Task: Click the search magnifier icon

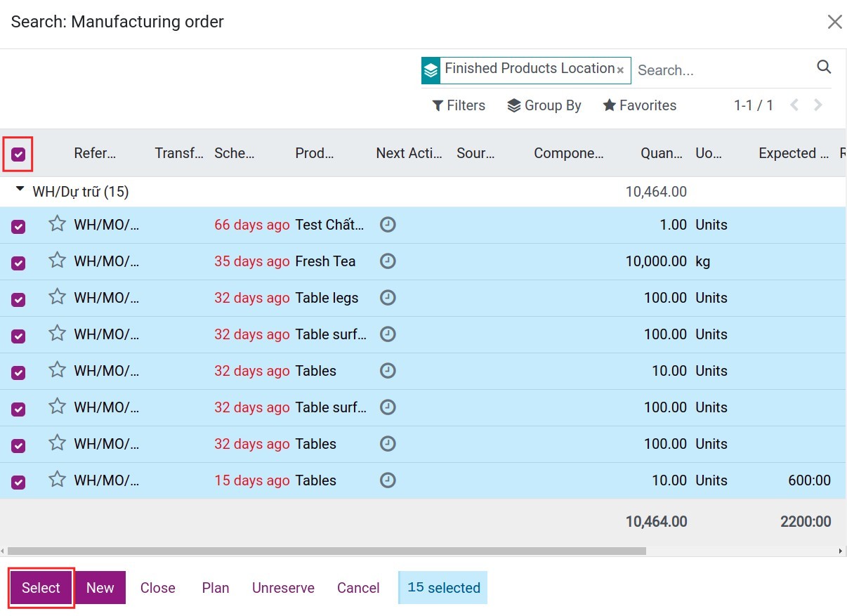Action: [824, 67]
